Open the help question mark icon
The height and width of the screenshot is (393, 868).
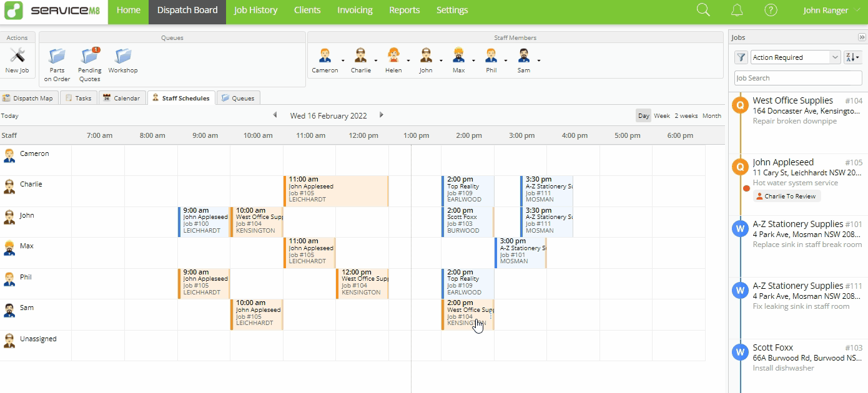tap(771, 10)
